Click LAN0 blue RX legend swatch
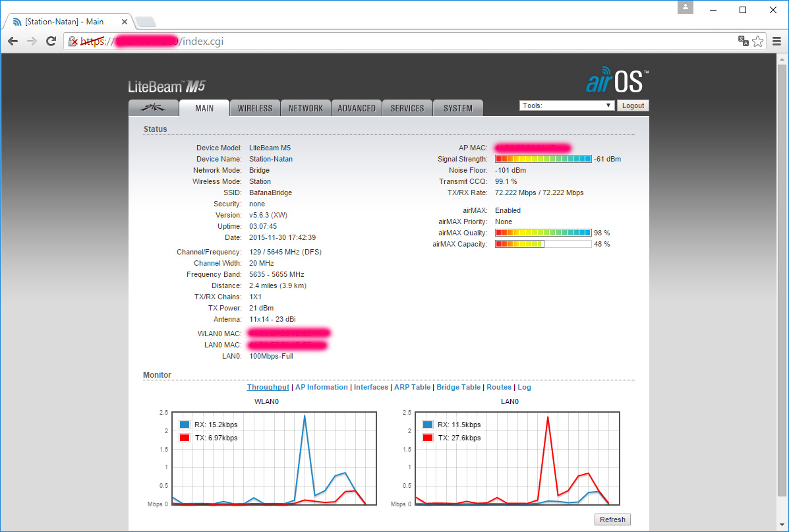This screenshot has height=532, width=789. coord(428,425)
